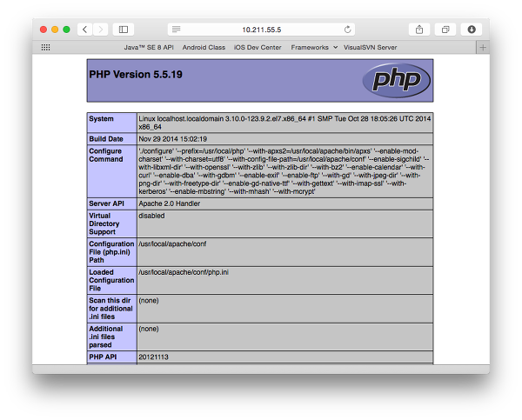This screenshot has height=420, width=522.
Task: Select the Build Date value Nov 29 2014
Action: pyautogui.click(x=173, y=139)
